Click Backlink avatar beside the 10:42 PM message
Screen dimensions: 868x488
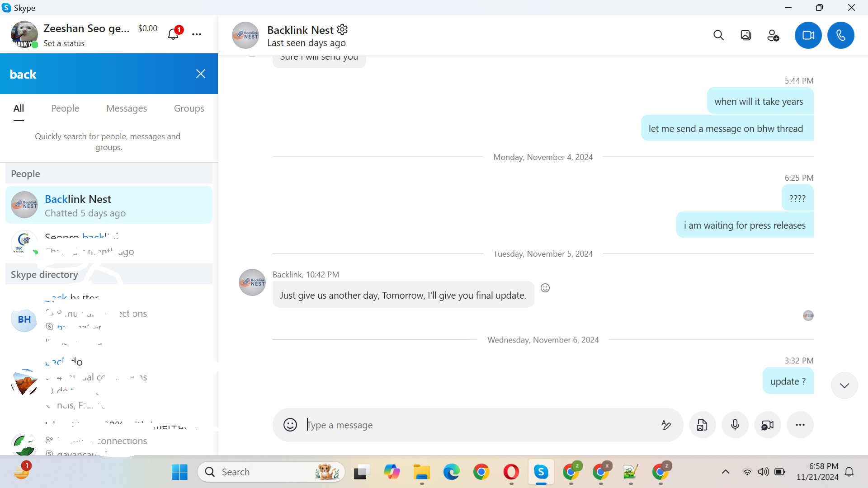click(x=252, y=282)
